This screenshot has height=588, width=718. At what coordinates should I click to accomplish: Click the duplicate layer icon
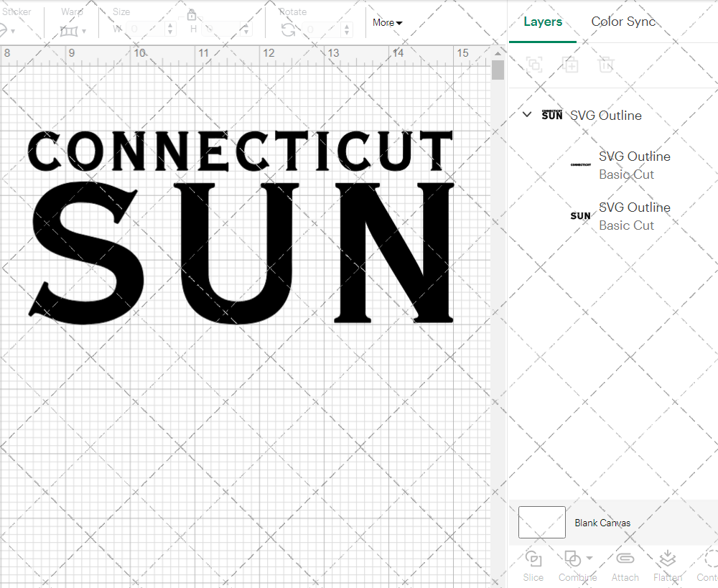572,65
